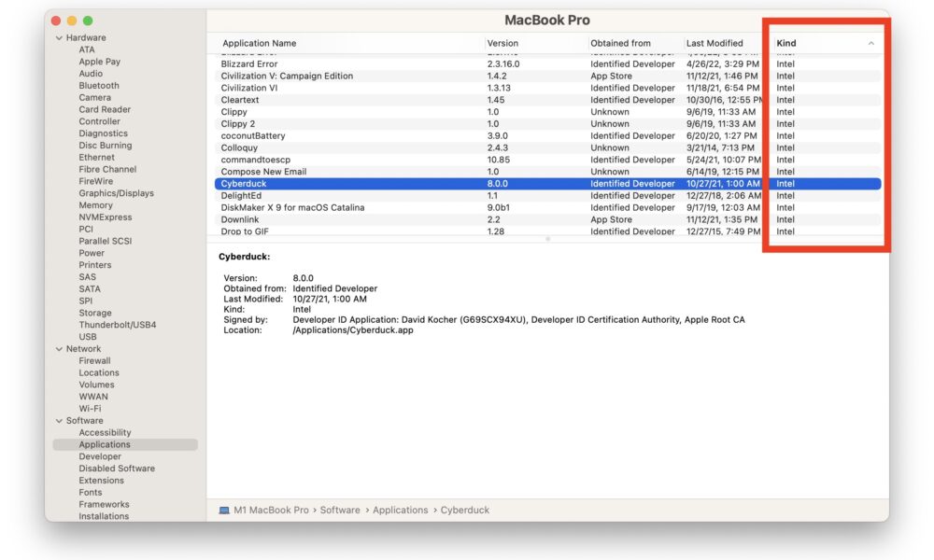Viewport: 934px width, 560px height.
Task: Select Locations under Network
Action: (x=99, y=372)
